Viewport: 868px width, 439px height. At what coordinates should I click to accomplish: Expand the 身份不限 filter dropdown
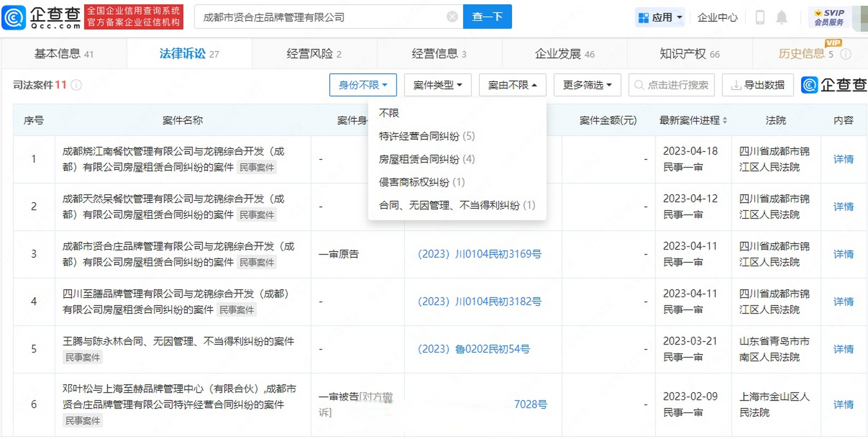point(363,85)
